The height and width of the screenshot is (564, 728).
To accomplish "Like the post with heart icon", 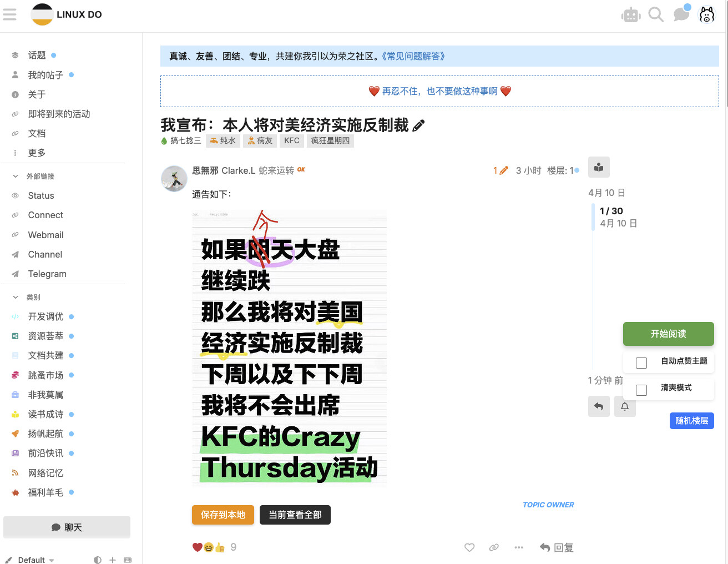I will [x=469, y=547].
